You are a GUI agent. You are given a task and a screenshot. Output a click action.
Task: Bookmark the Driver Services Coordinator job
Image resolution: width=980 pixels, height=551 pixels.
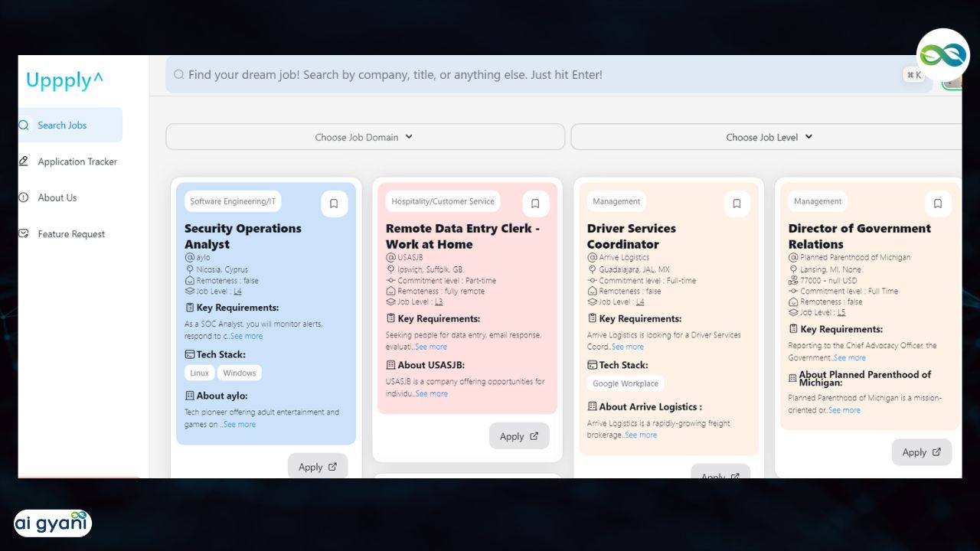click(737, 204)
